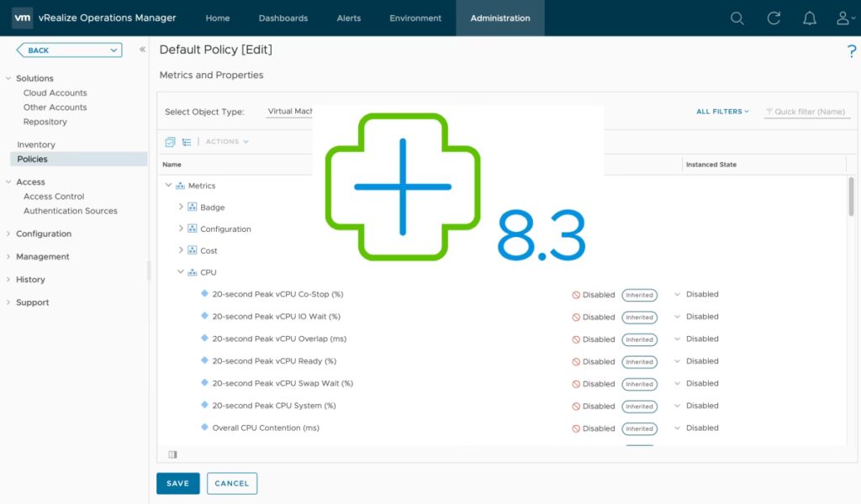This screenshot has width=861, height=504.
Task: Click the VMware vm logo
Action: point(23,18)
